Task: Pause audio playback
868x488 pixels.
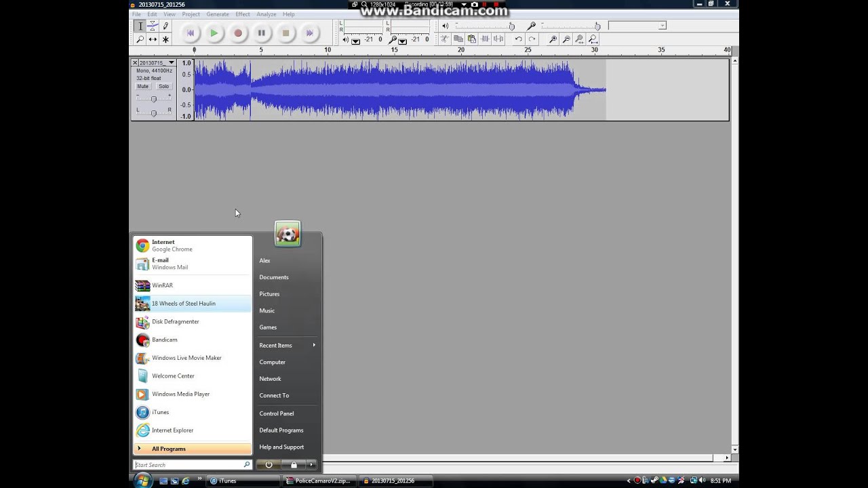Action: point(262,33)
